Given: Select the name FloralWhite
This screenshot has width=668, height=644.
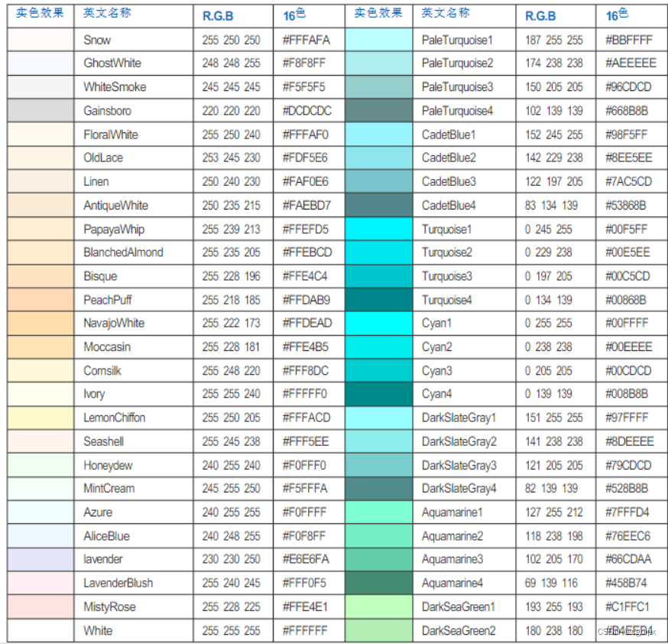Looking at the screenshot, I should click(111, 135).
